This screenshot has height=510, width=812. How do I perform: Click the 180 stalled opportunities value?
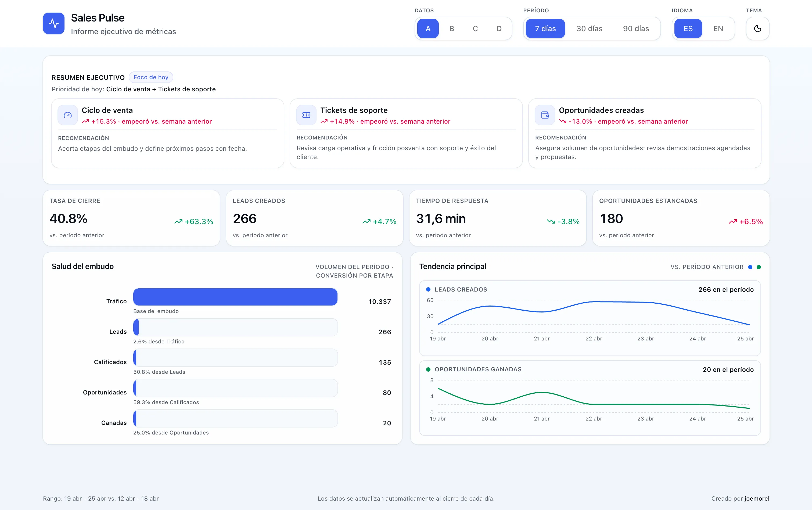click(x=611, y=218)
